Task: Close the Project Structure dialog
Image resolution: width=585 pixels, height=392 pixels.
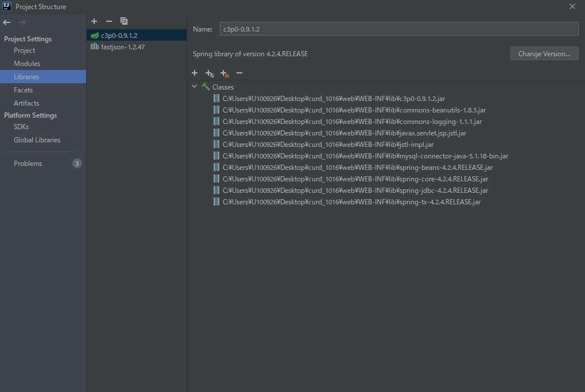Action: (572, 6)
